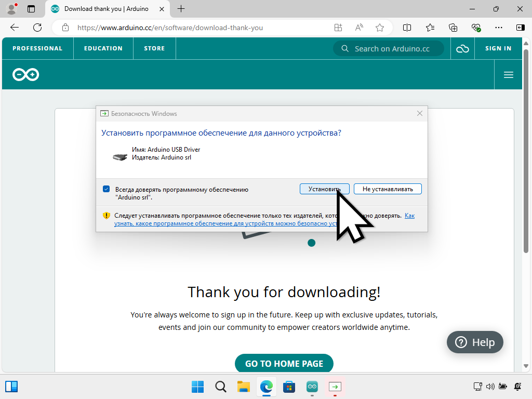Screen dimensions: 532x399
Task: Open File Explorer from taskbar
Action: click(243, 387)
